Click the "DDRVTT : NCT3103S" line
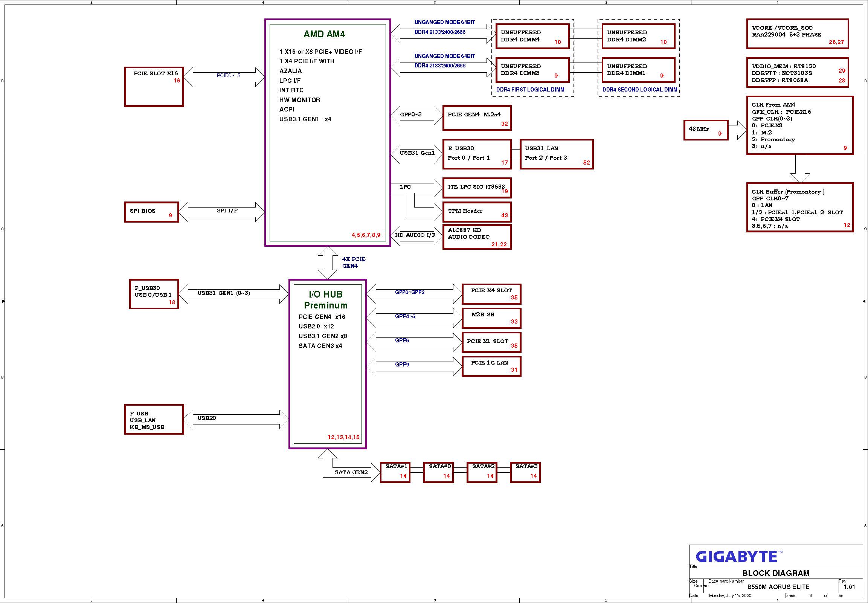The height and width of the screenshot is (603, 868). [782, 73]
